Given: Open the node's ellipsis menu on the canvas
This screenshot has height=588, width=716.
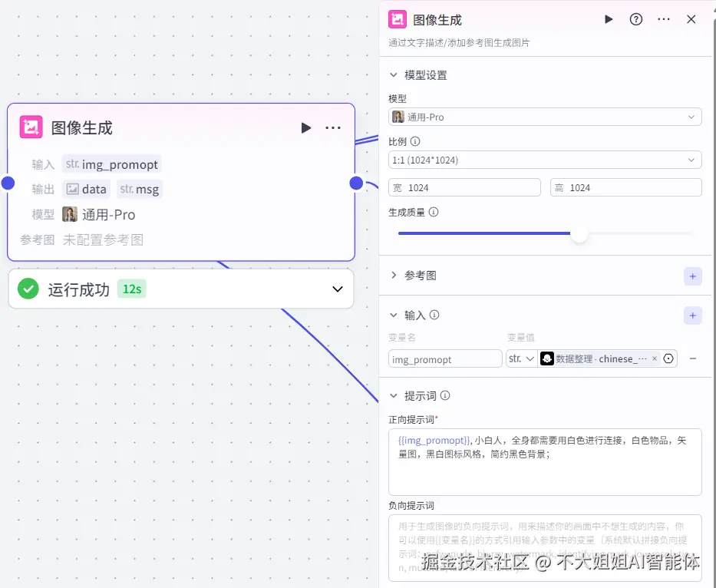Looking at the screenshot, I should 333,127.
